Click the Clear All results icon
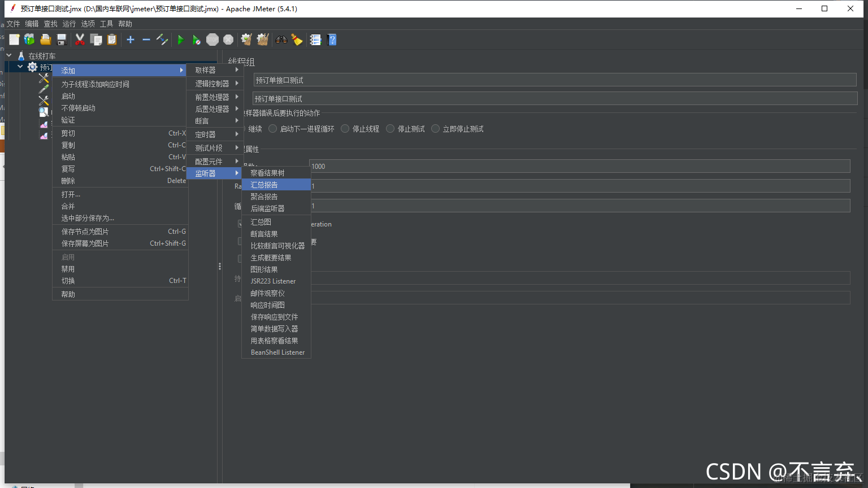The image size is (868, 488). [263, 40]
